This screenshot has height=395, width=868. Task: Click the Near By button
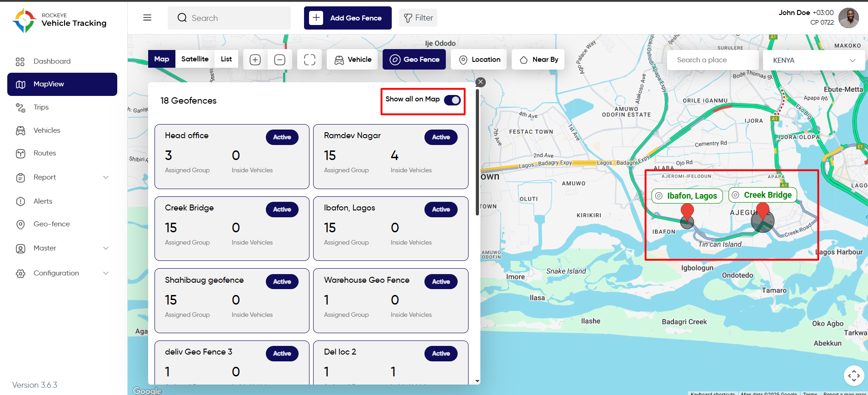pyautogui.click(x=538, y=60)
